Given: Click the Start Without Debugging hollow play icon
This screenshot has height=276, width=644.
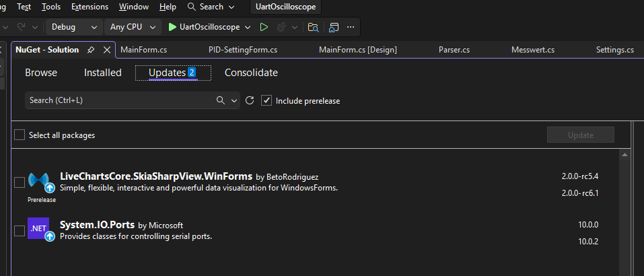Looking at the screenshot, I should 264,27.
